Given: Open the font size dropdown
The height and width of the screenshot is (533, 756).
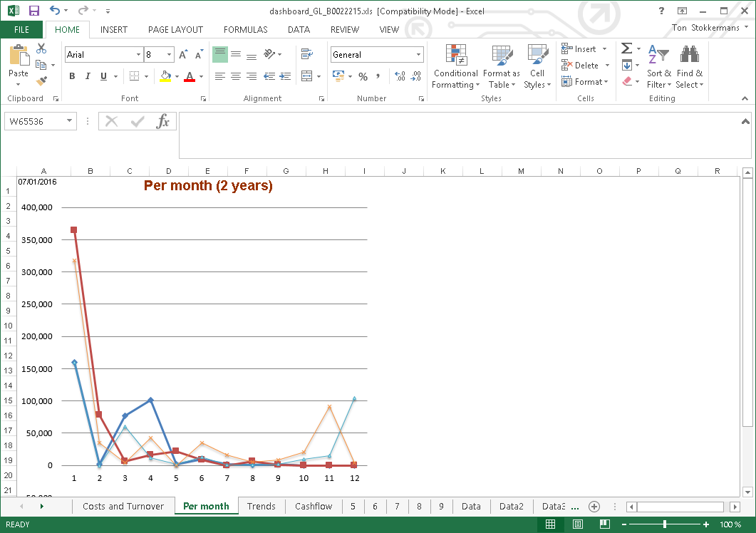Looking at the screenshot, I should coord(170,54).
